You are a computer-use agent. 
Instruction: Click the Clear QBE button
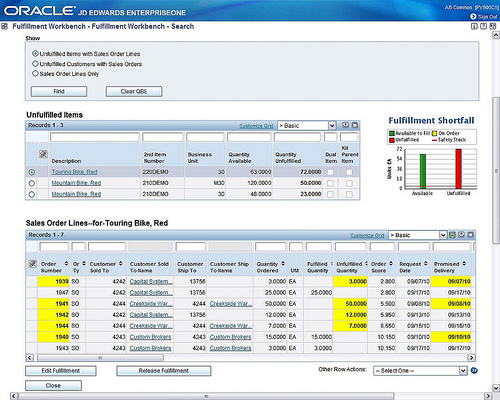tap(134, 91)
